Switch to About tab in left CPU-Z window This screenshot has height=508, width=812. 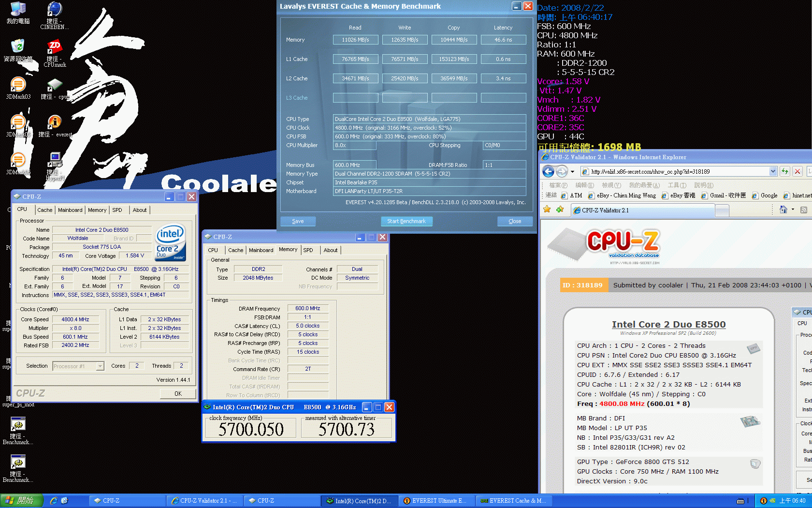(x=140, y=210)
